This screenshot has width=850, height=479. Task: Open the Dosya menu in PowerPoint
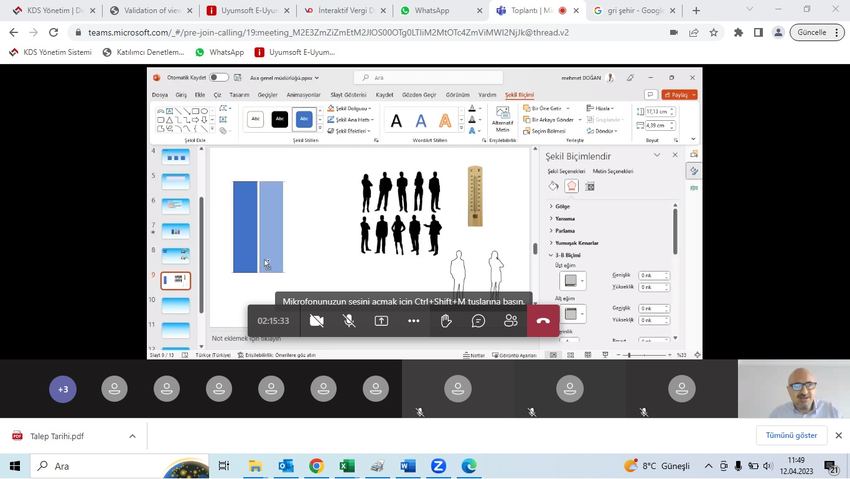coord(160,95)
